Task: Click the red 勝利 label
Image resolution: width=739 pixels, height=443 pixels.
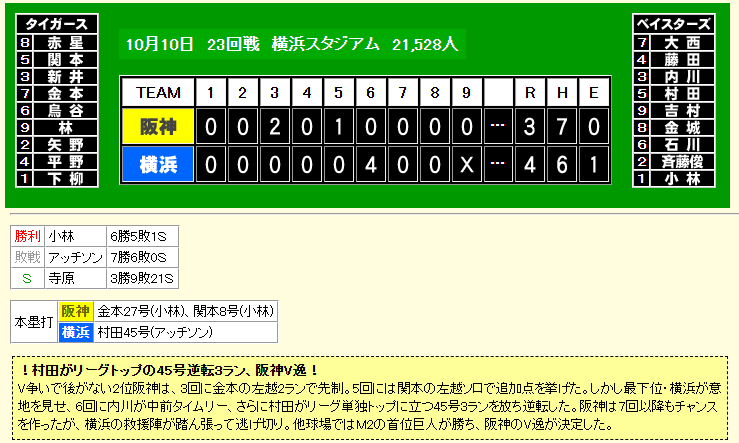Action: coord(27,237)
